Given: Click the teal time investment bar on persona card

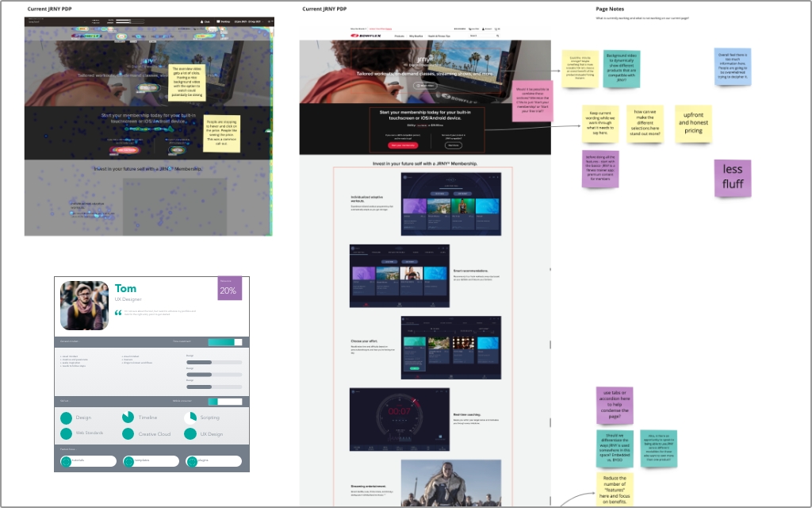Looking at the screenshot, I should (224, 342).
